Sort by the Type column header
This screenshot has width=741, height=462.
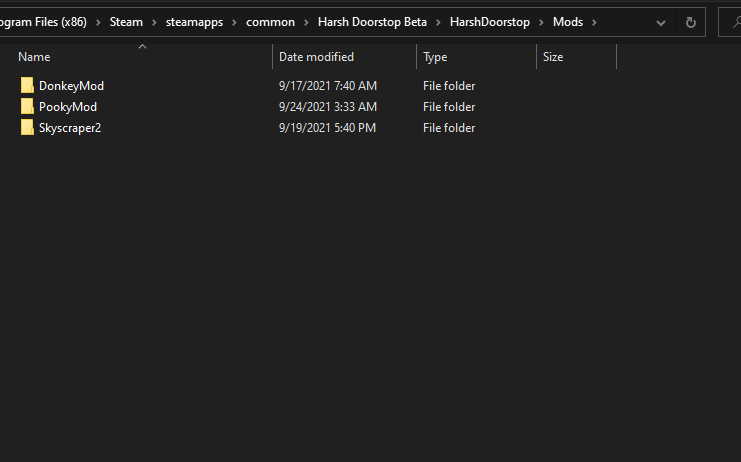point(435,57)
